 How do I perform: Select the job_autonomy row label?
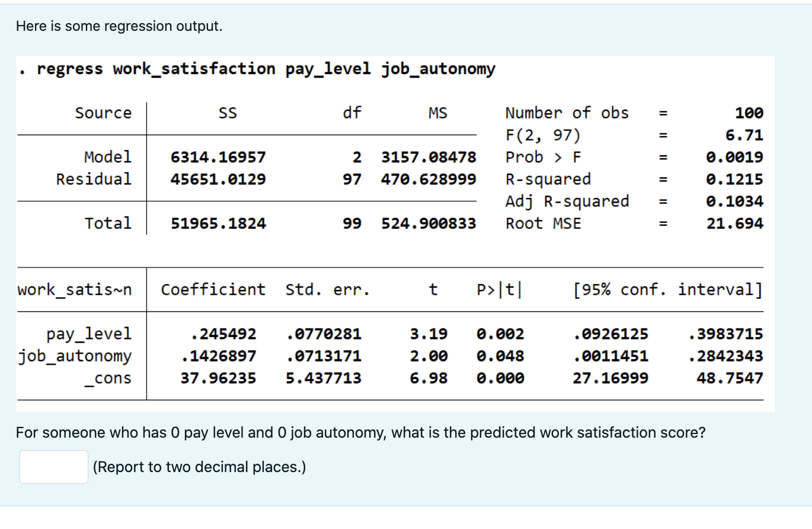click(76, 355)
